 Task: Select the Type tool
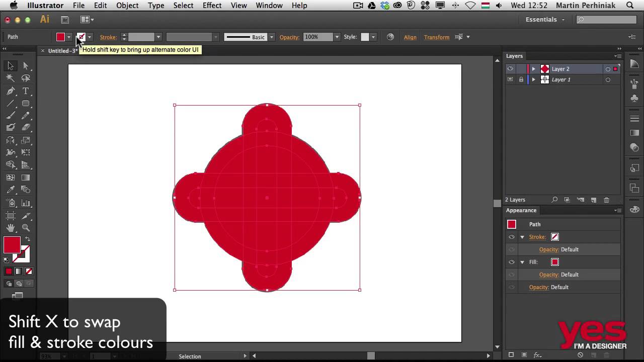26,91
